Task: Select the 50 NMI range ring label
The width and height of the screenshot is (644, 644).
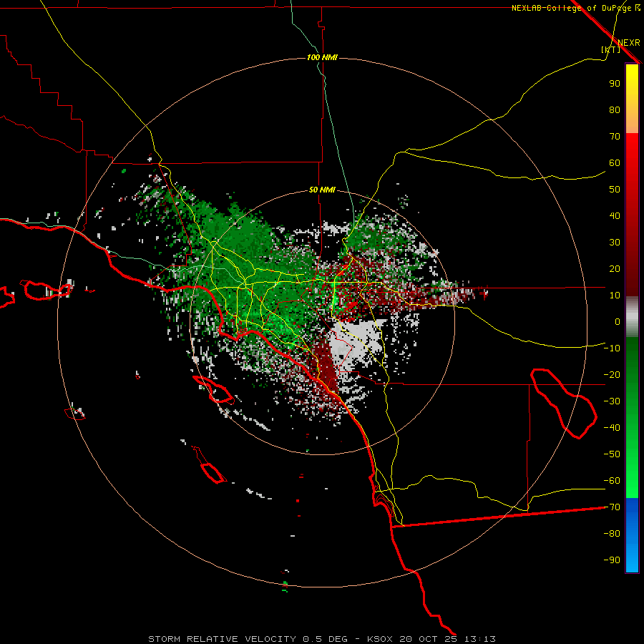Action: pos(322,190)
